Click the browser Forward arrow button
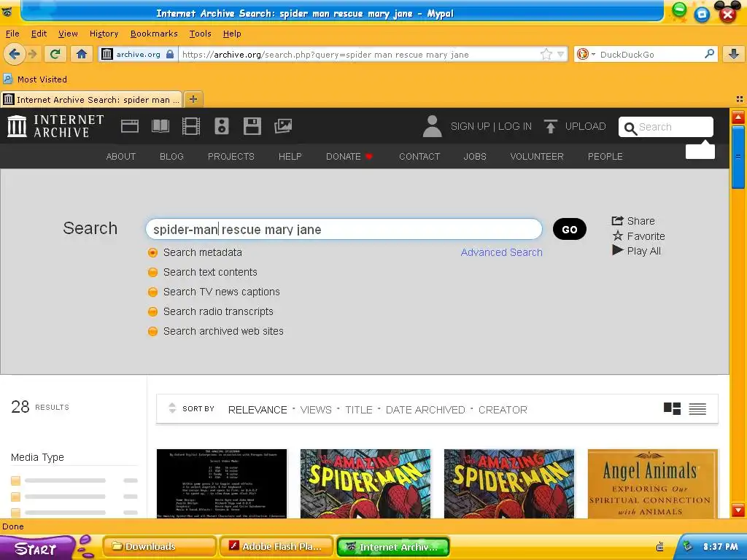 point(33,54)
